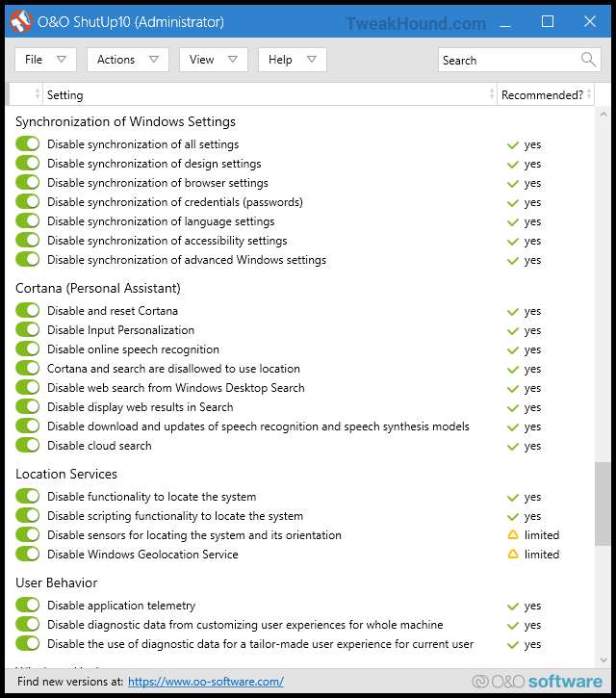
Task: Open the Actions menu
Action: (128, 59)
